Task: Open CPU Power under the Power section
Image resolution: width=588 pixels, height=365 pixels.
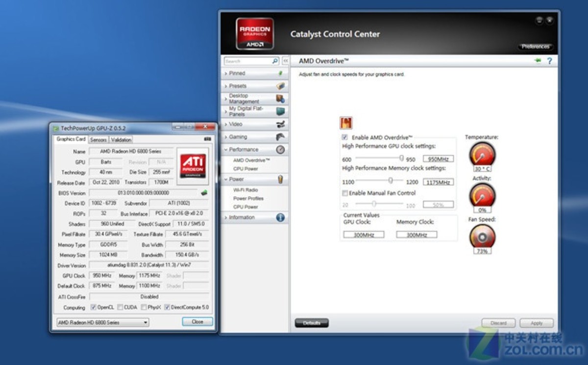Action: point(245,207)
